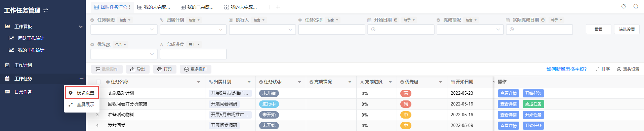Screen dimensions: 644x131
Task: Click 开始任务 for 实施活动计划 row
Action: (533, 93)
